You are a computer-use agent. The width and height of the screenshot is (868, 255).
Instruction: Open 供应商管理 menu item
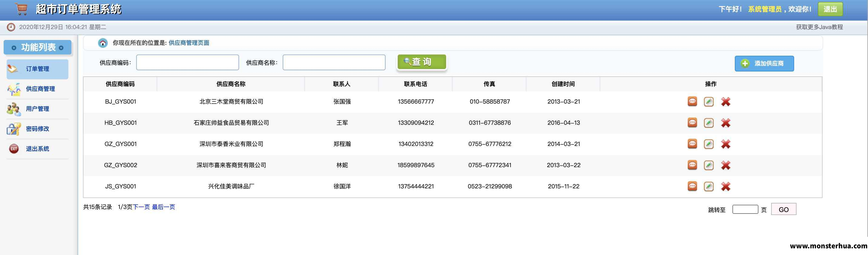[38, 89]
